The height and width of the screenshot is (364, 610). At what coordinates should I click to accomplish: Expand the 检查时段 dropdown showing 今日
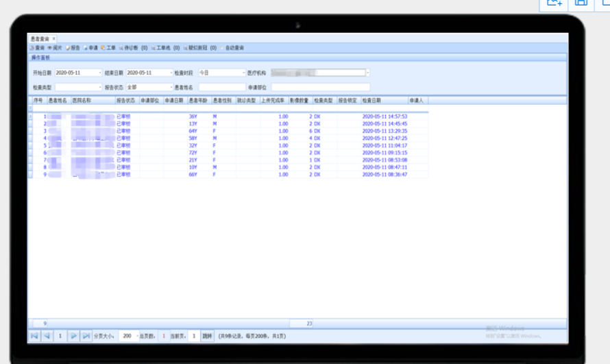coord(244,73)
